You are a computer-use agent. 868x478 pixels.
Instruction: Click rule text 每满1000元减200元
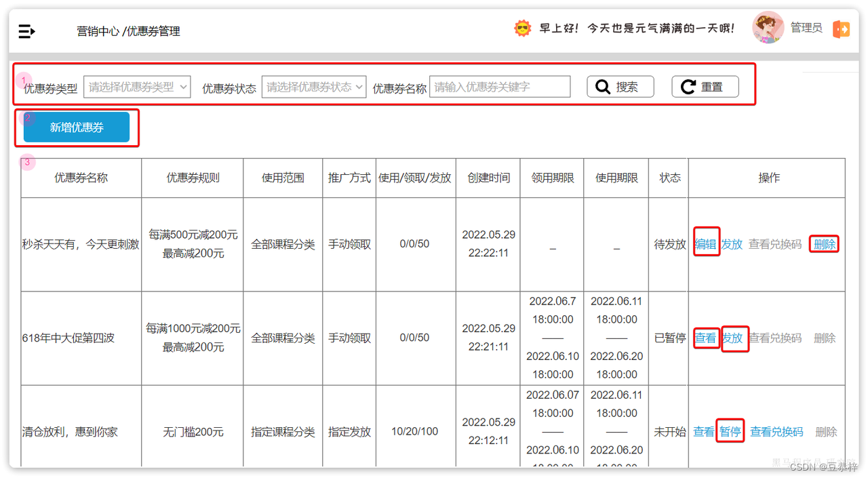coord(193,328)
